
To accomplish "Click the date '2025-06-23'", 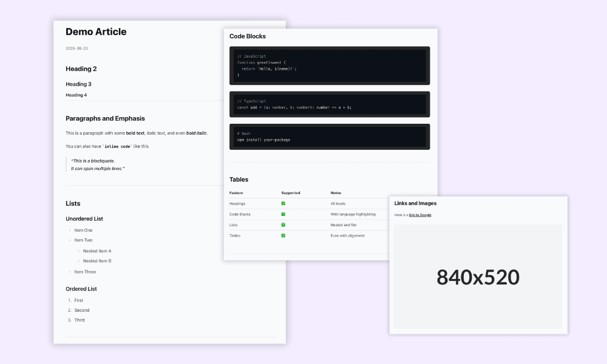I will pos(76,49).
